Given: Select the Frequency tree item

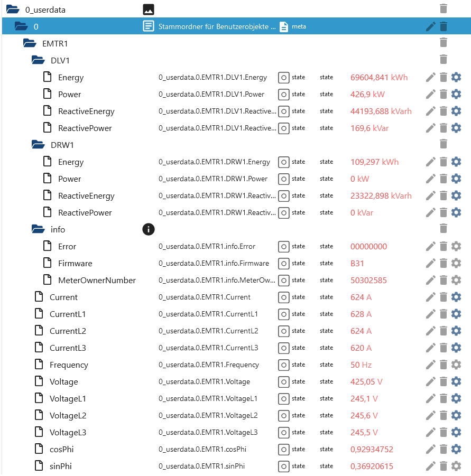Looking at the screenshot, I should (69, 365).
